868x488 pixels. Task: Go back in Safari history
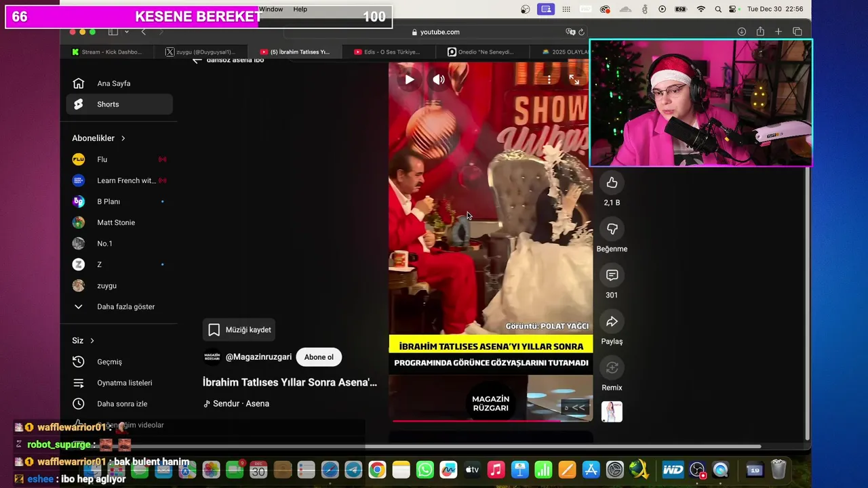(x=143, y=32)
